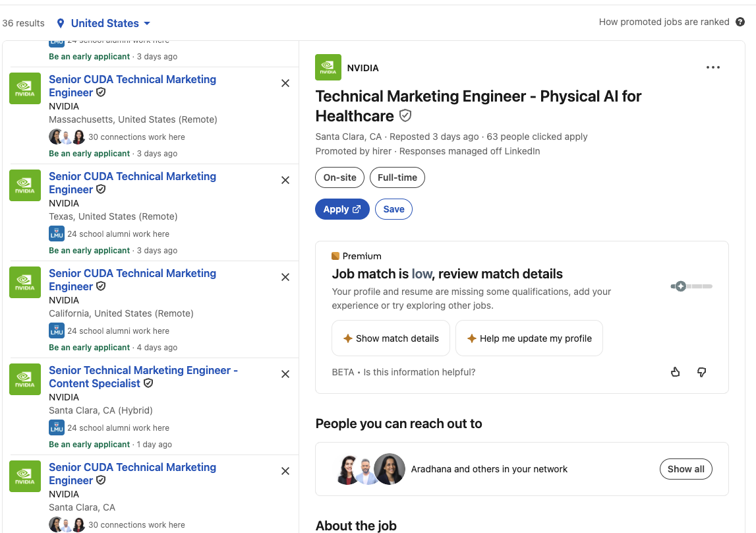This screenshot has height=533, width=756.
Task: Click 'Aradhana and others in your network' text
Action: pyautogui.click(x=489, y=469)
